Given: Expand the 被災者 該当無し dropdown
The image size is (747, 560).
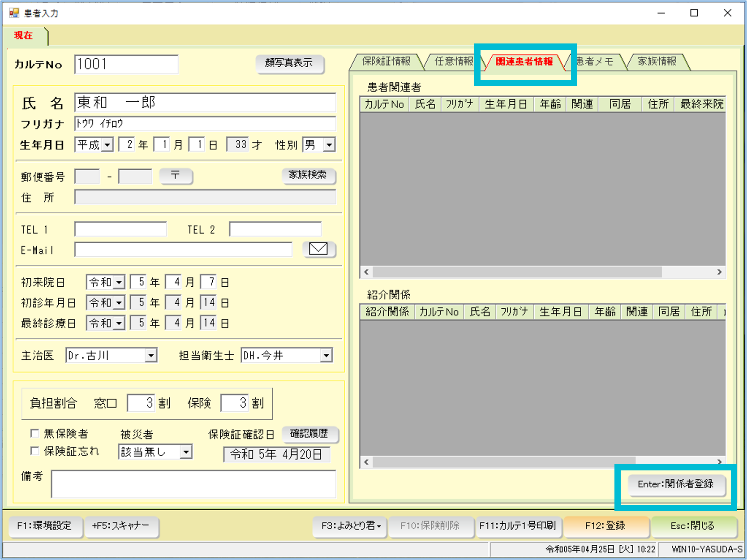Looking at the screenshot, I should (x=186, y=452).
